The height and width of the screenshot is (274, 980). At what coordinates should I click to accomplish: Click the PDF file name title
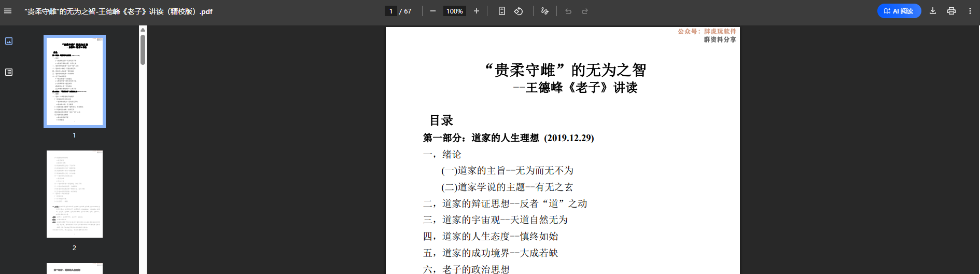118,11
